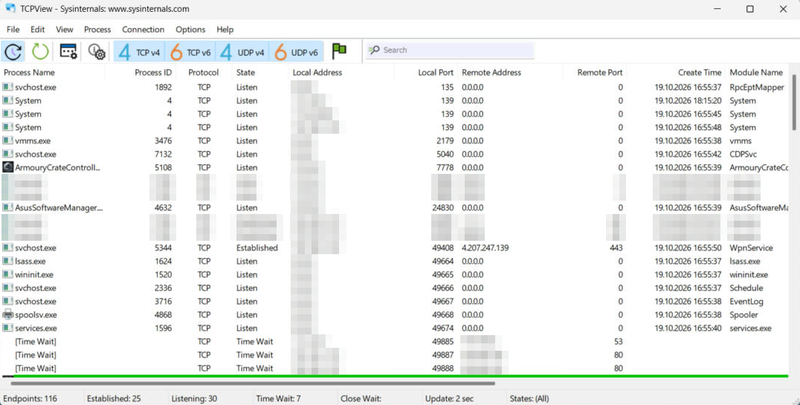Viewport: 800px width, 405px height.
Task: Click the horizontal scrollbar thumb
Action: pos(253,383)
